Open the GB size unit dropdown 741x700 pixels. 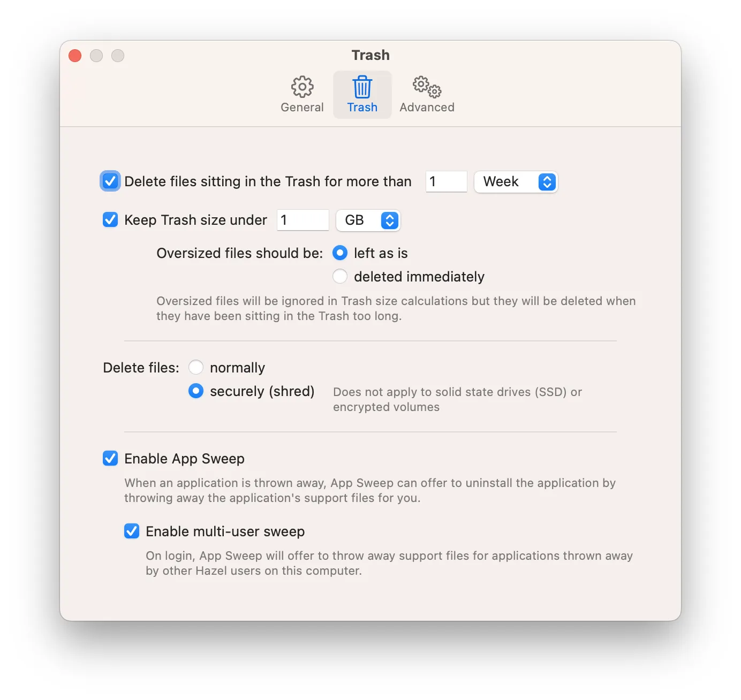click(368, 220)
